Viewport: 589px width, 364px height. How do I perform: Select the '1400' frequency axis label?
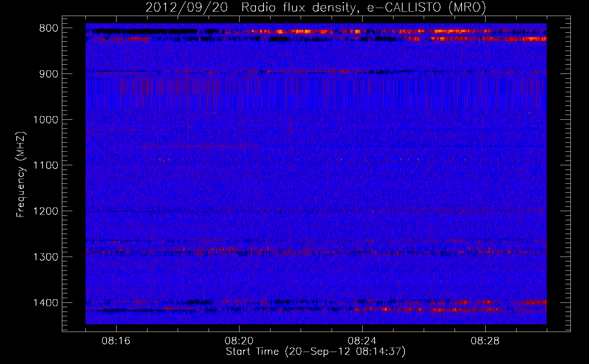(x=46, y=303)
